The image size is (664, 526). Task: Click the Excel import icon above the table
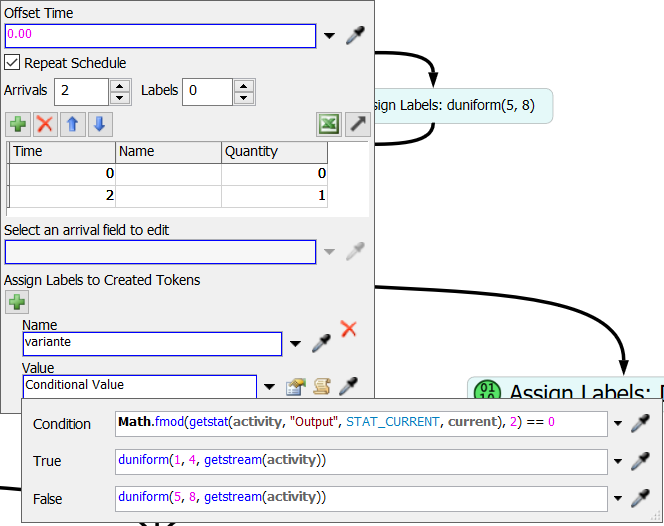(x=329, y=125)
